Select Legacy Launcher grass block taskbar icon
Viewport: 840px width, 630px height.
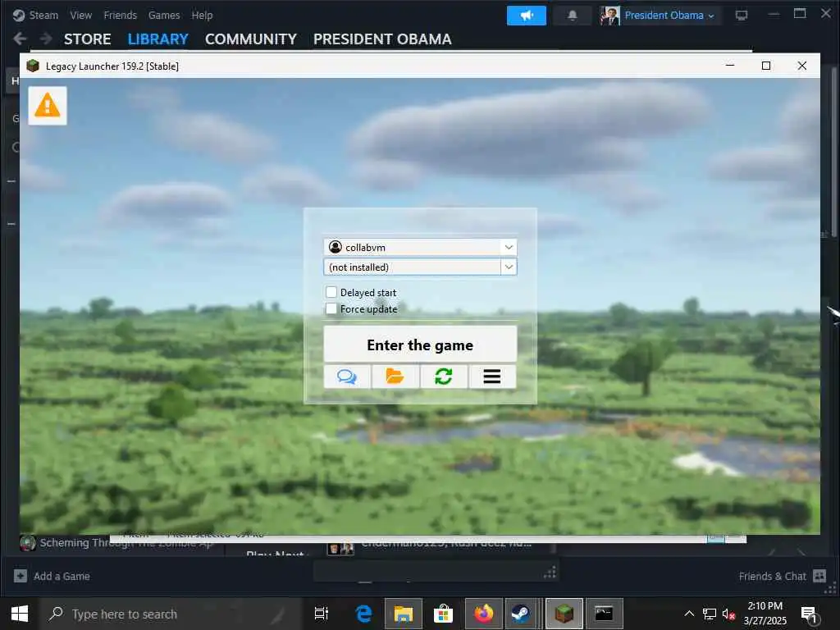[564, 614]
